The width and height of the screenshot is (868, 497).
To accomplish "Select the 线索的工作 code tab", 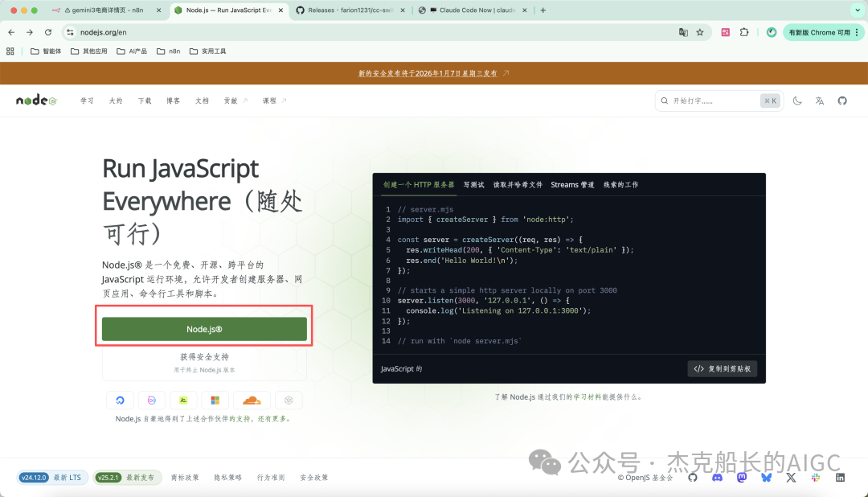I will tap(620, 184).
